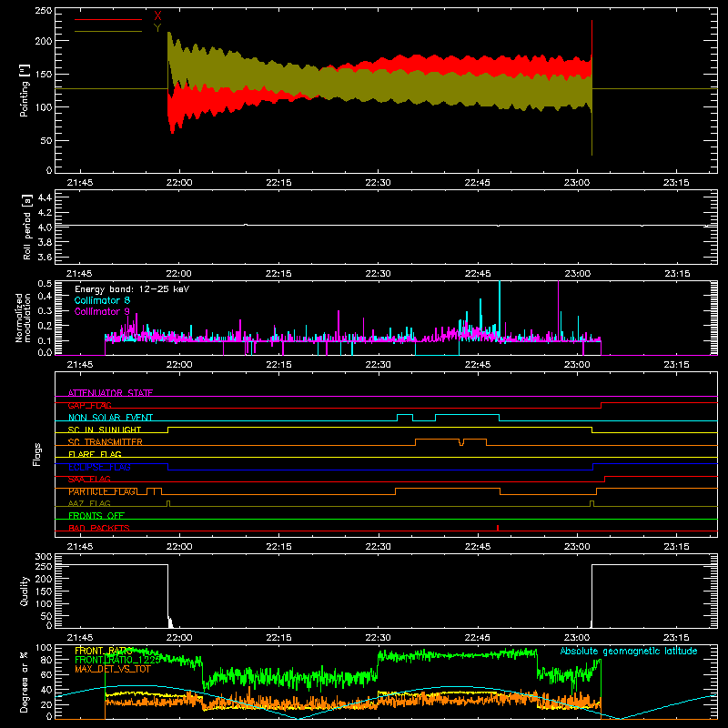Viewport: 728px width, 728px height.
Task: Click the 300 tick on Quality axis
Action: point(44,557)
